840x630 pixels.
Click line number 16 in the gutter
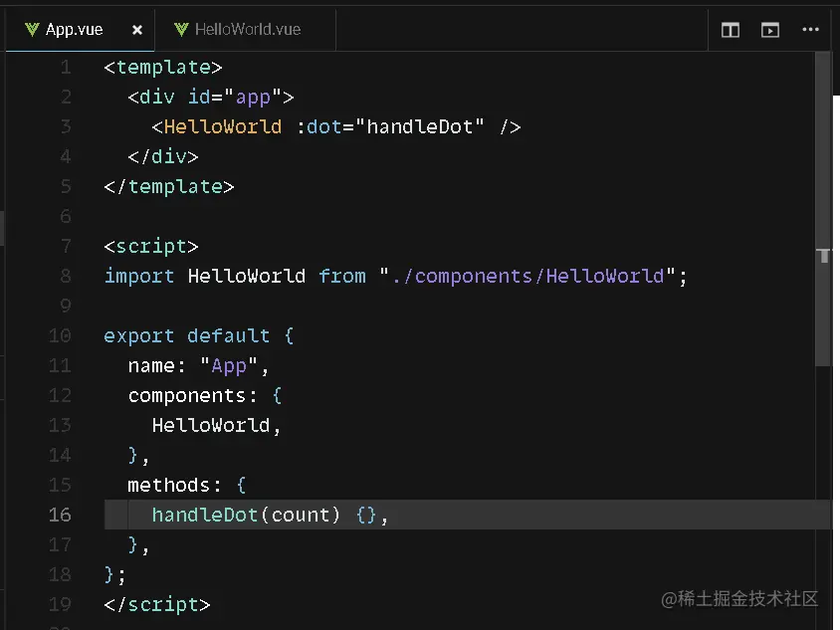click(x=60, y=515)
